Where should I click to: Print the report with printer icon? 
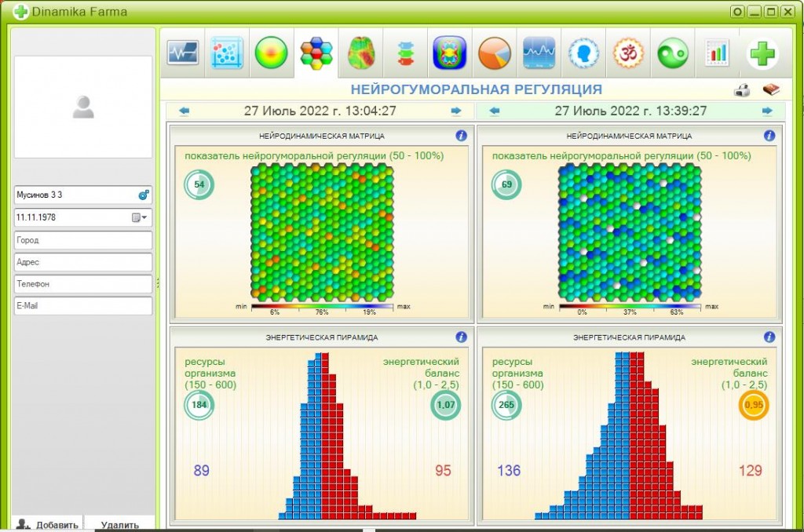pos(742,91)
